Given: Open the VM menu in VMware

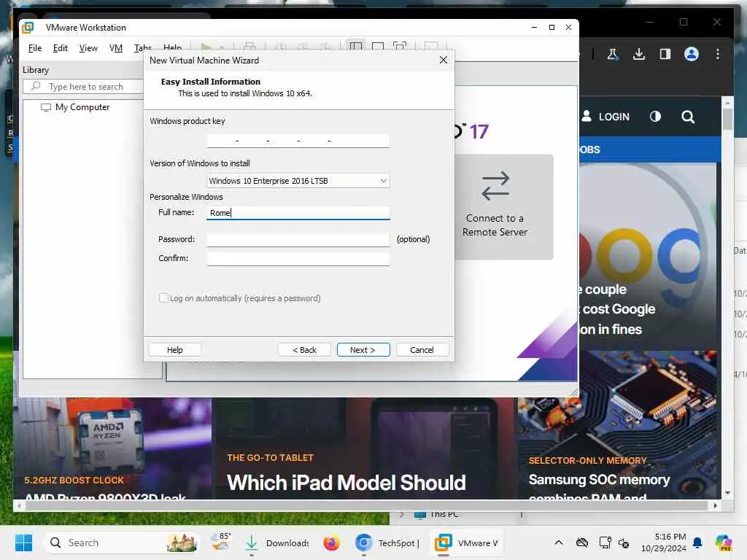Looking at the screenshot, I should [x=116, y=48].
